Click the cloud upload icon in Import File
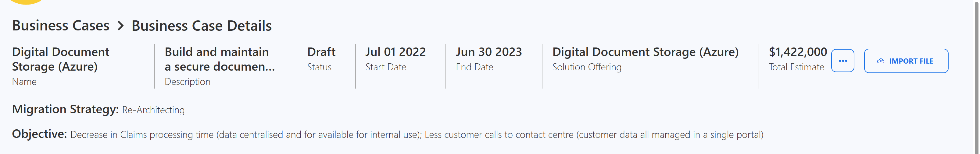Image resolution: width=980 pixels, height=154 pixels. click(880, 61)
